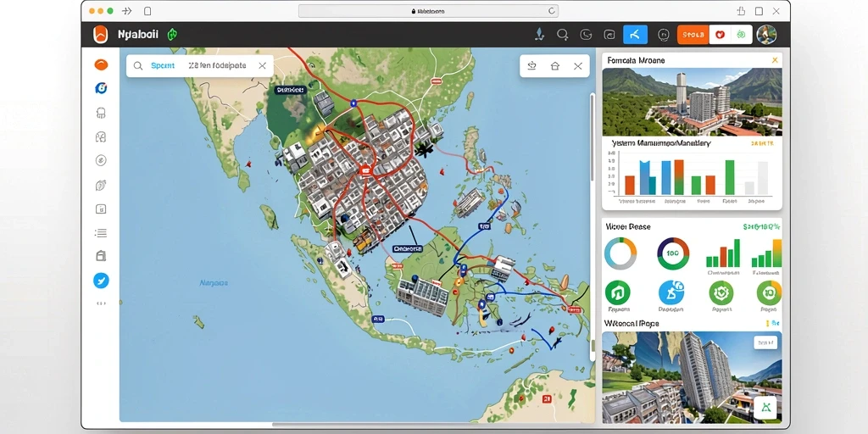Click the green house circle icon
Viewport: 868px width, 434px height.
(618, 292)
